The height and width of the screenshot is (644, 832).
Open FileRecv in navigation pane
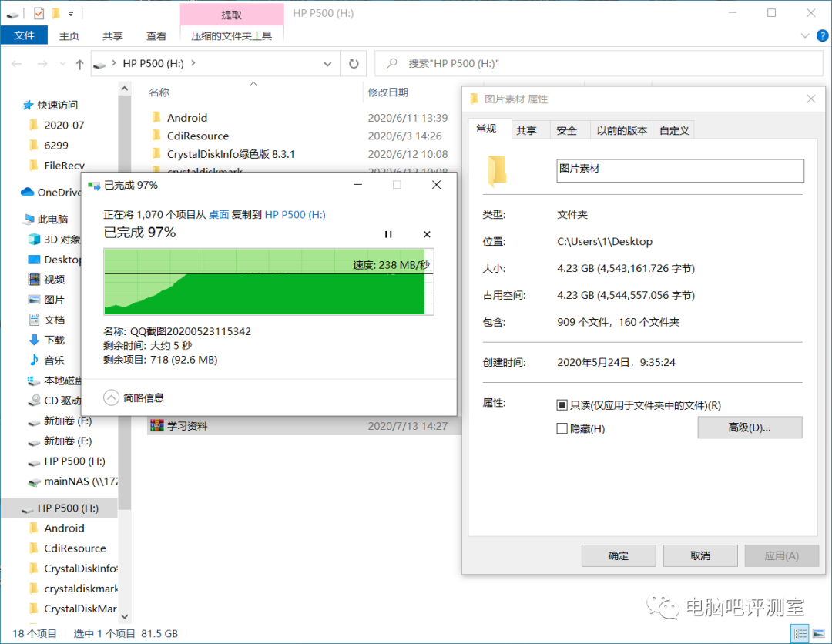64,166
